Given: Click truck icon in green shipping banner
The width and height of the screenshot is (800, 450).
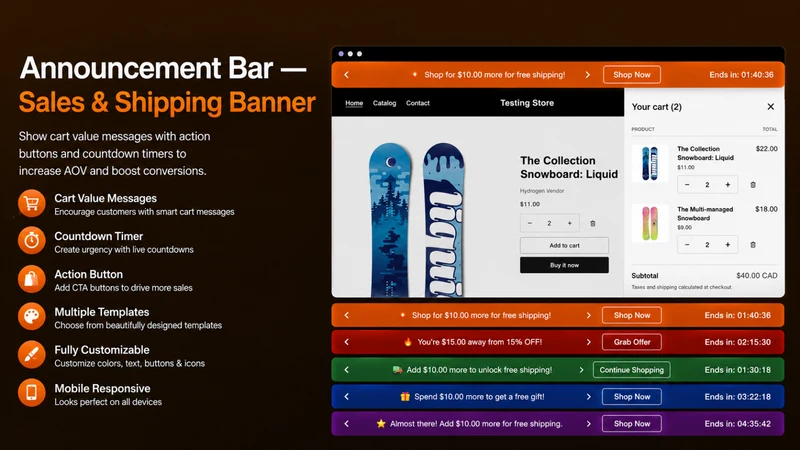Looking at the screenshot, I should (397, 370).
